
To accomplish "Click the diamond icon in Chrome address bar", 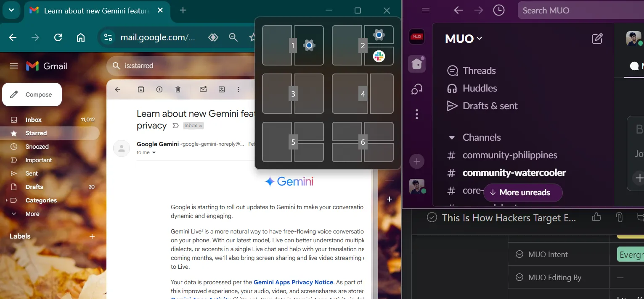I will [213, 37].
